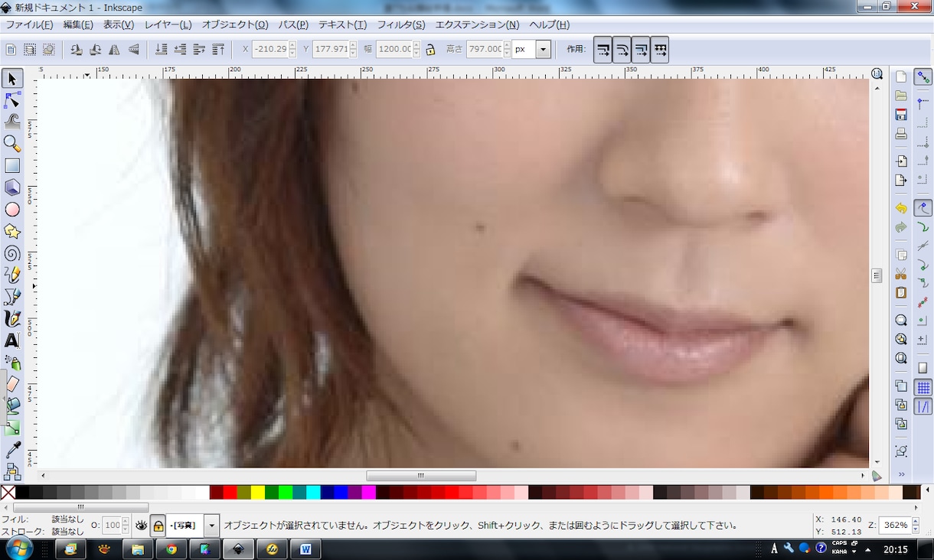Click the Undo arrow icon
The width and height of the screenshot is (934, 560).
pos(901,208)
